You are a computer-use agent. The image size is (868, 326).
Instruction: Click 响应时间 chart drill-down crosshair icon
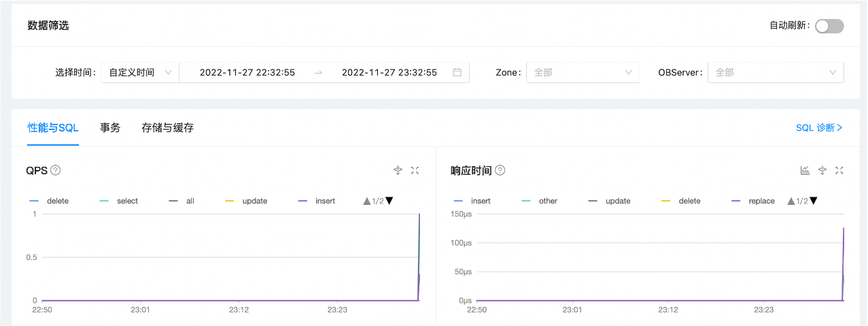pos(822,170)
